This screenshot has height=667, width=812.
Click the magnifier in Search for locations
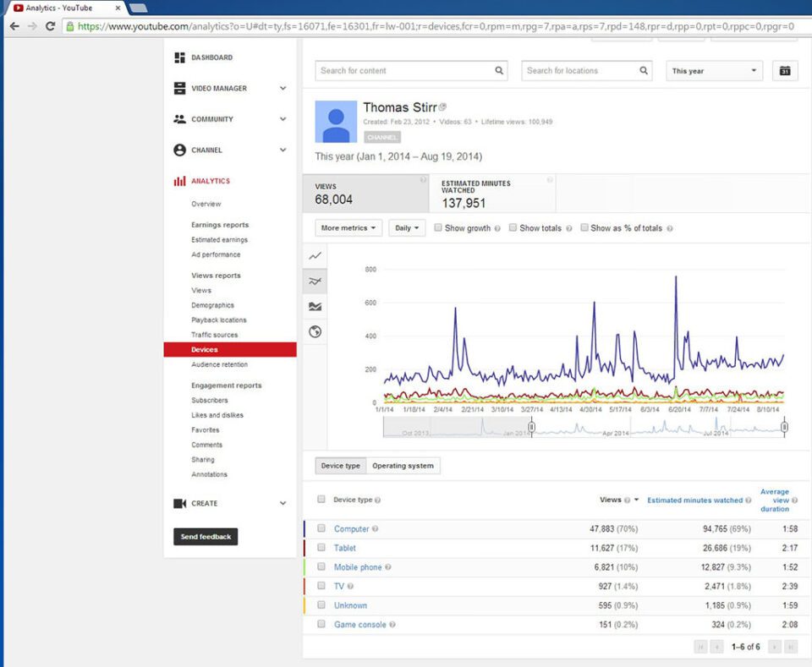pyautogui.click(x=643, y=70)
